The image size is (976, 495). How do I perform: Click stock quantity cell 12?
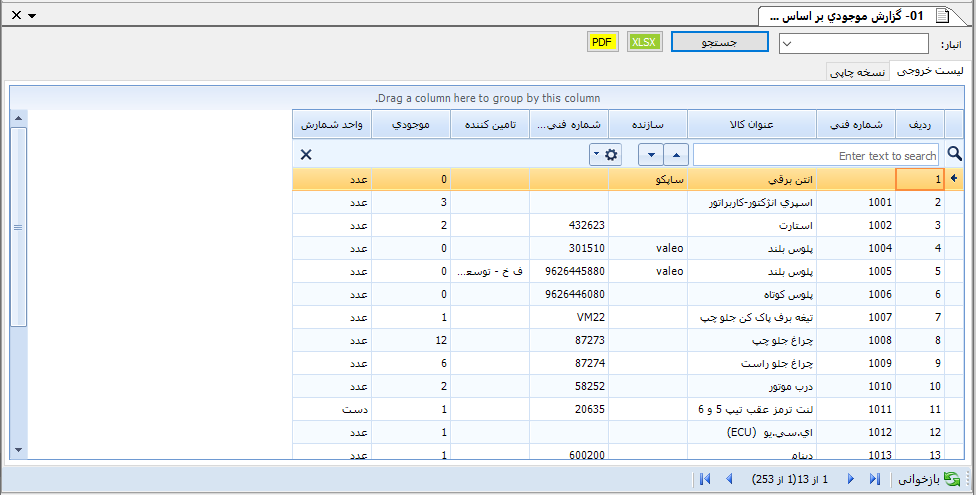[411, 341]
